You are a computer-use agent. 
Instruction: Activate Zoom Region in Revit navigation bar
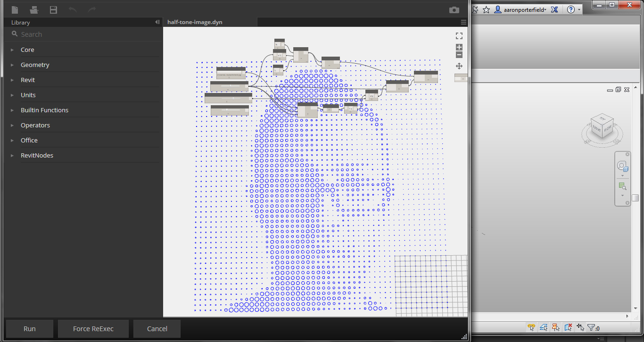(x=622, y=187)
